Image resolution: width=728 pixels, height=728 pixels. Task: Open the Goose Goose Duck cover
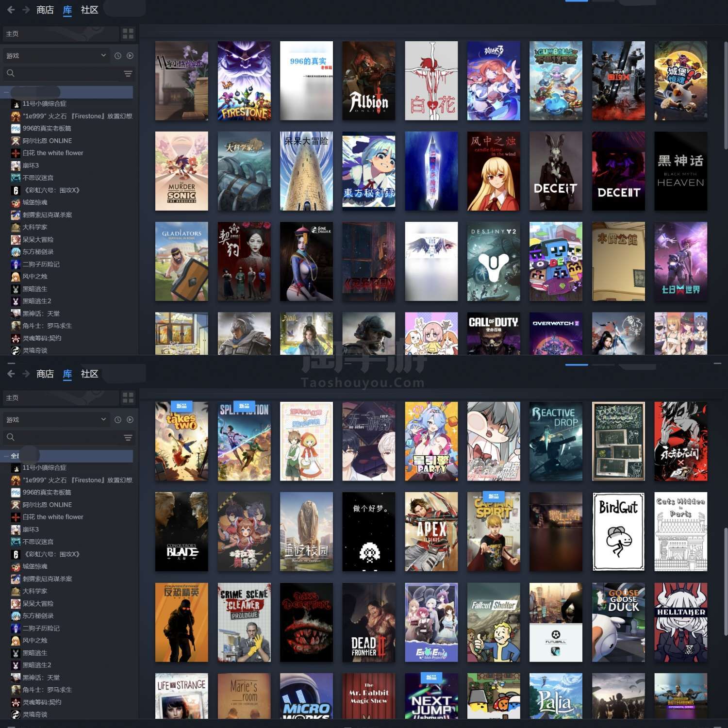[x=618, y=622]
